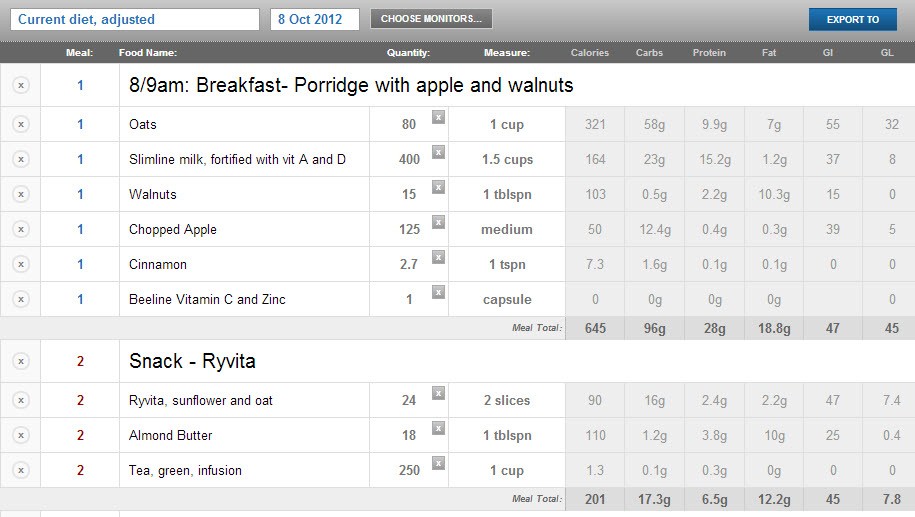Remove the Snack - Ryvita meal header

[x=21, y=361]
